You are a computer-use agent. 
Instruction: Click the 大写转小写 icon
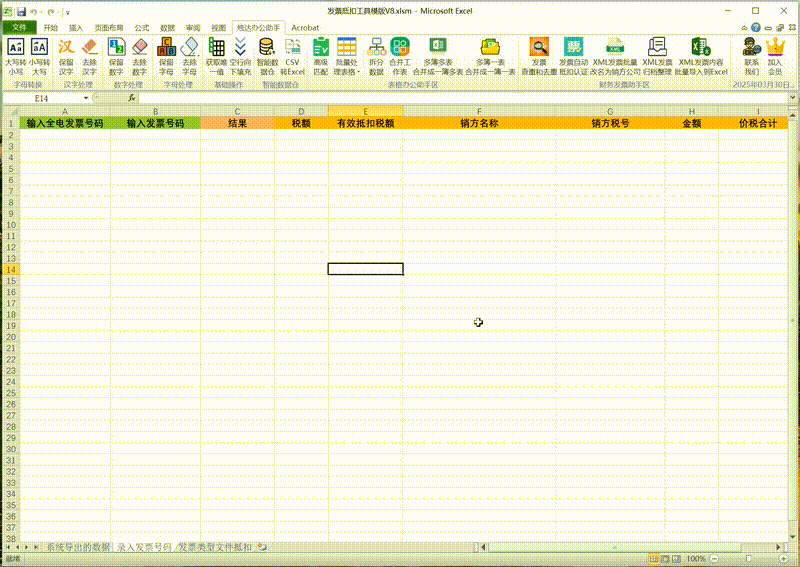coord(15,48)
